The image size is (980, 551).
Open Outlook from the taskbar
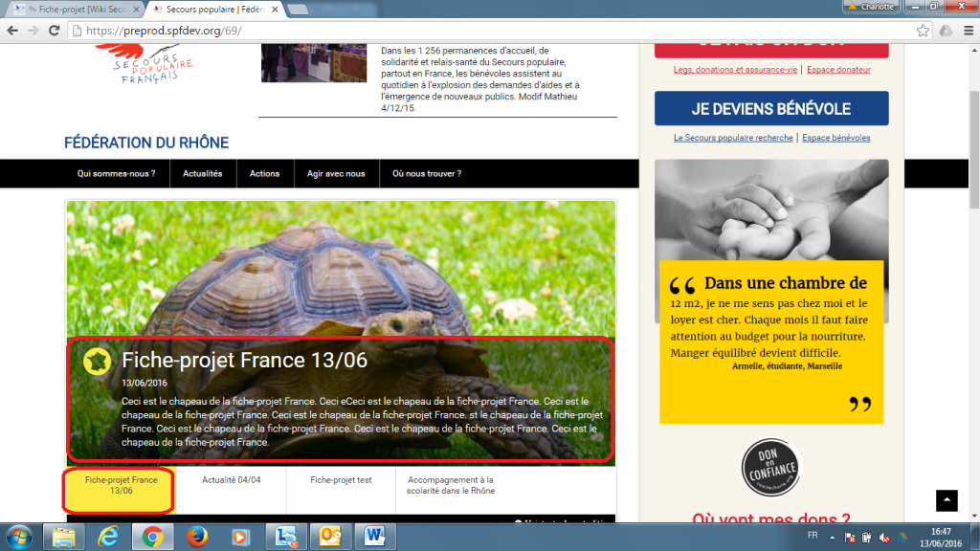[330, 538]
